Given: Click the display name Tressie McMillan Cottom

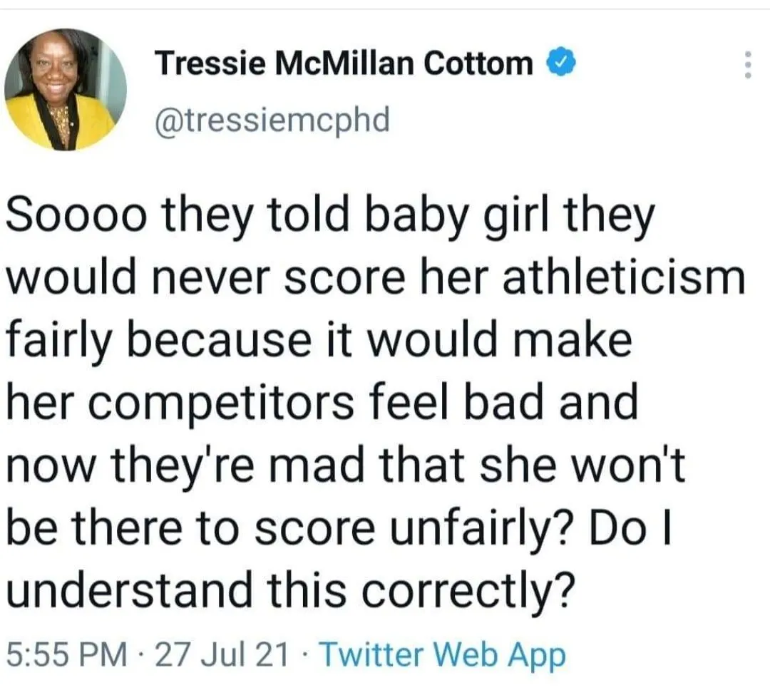Looking at the screenshot, I should 344,64.
